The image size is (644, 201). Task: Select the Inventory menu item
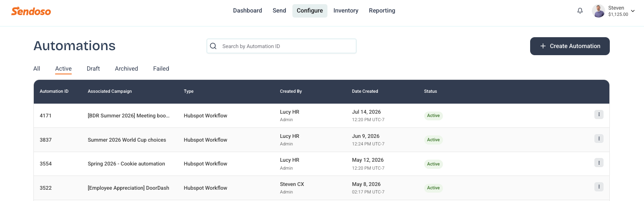346,11
